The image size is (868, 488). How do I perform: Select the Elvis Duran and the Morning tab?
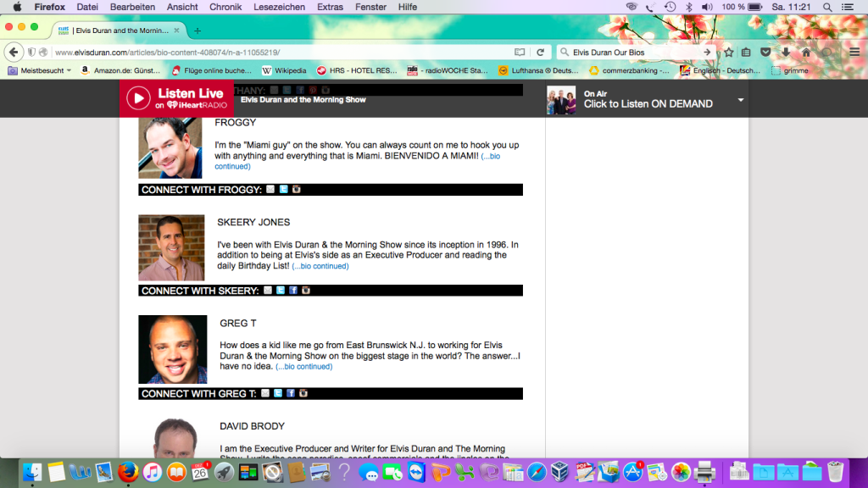click(119, 30)
